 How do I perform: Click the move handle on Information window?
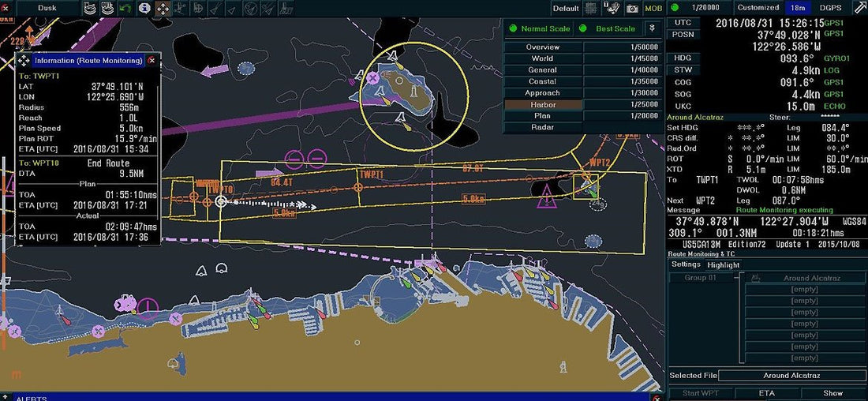(23, 60)
